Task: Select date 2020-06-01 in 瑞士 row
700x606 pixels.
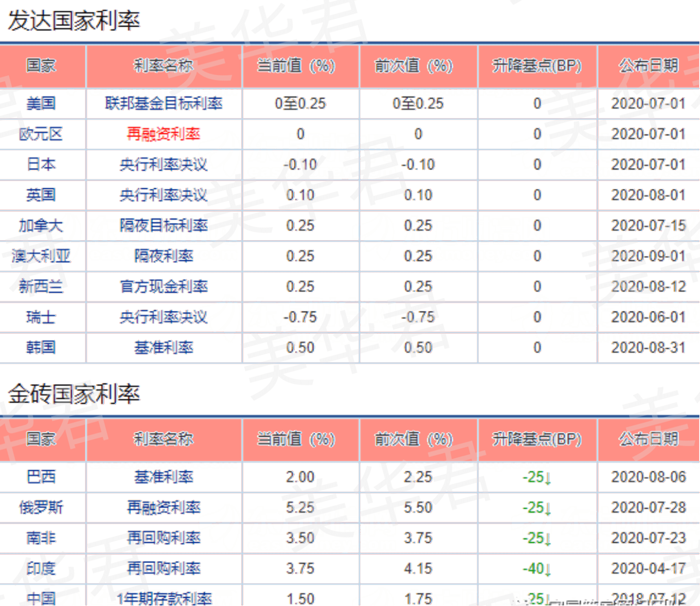Action: tap(649, 317)
